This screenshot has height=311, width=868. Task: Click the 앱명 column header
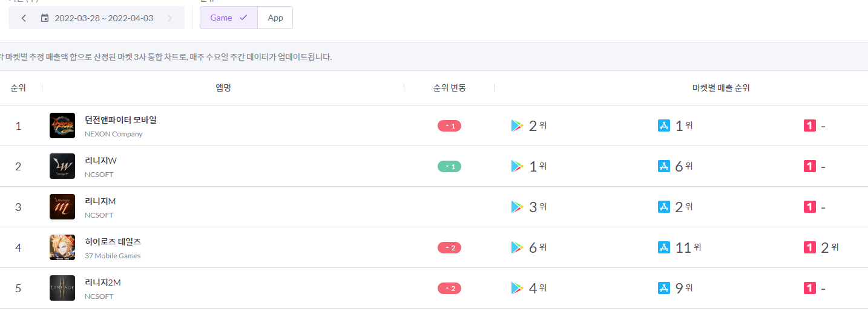coord(223,88)
